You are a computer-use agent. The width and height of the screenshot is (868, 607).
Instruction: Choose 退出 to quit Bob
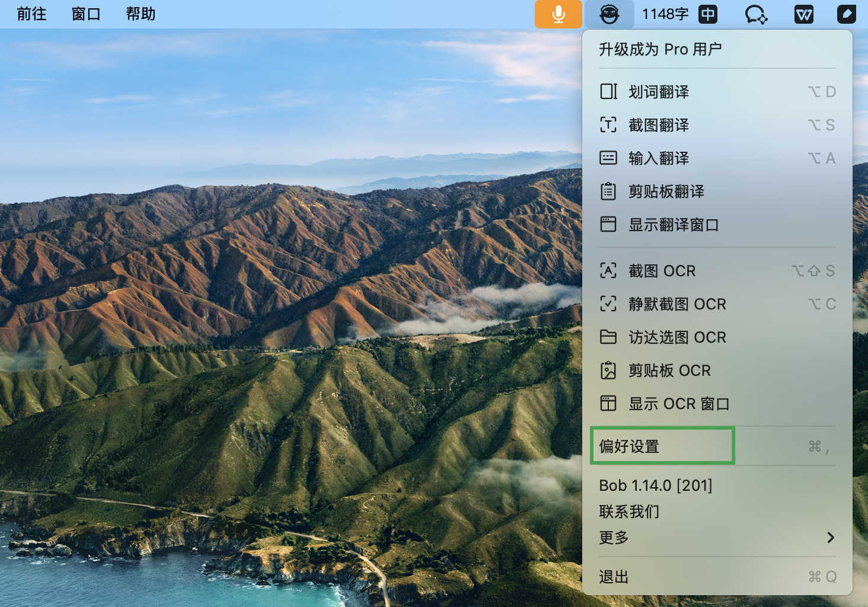click(x=717, y=576)
